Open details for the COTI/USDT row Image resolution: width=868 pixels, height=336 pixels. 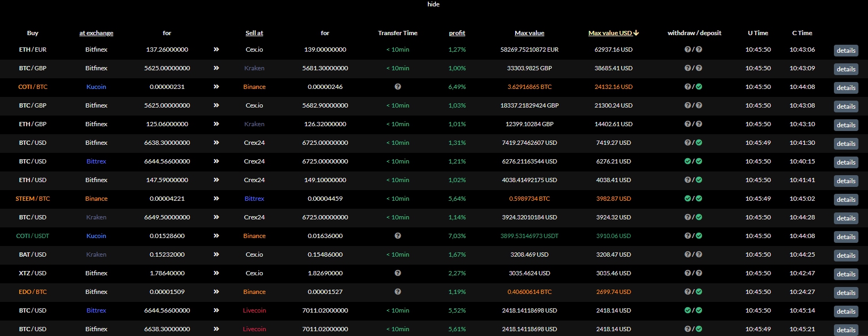coord(846,237)
